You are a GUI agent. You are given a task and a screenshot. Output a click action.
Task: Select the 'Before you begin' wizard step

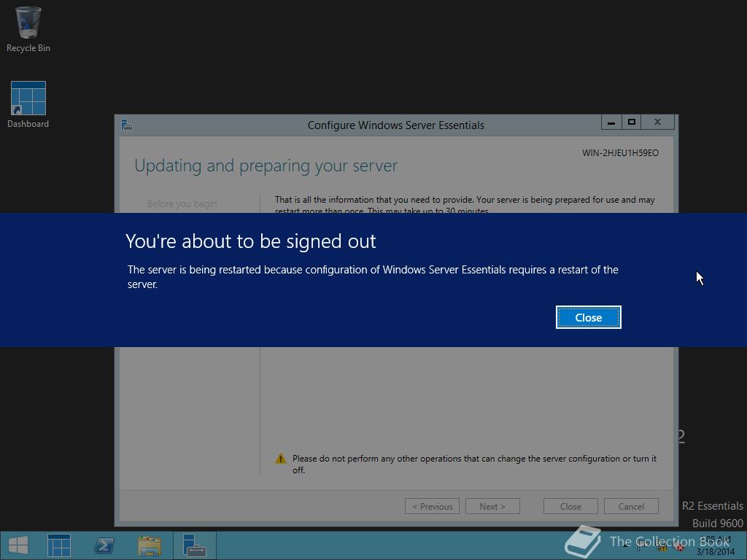[x=182, y=204]
